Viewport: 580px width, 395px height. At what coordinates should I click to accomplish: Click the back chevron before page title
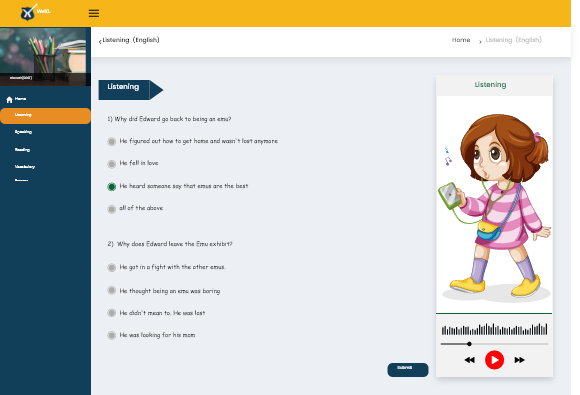pos(100,41)
